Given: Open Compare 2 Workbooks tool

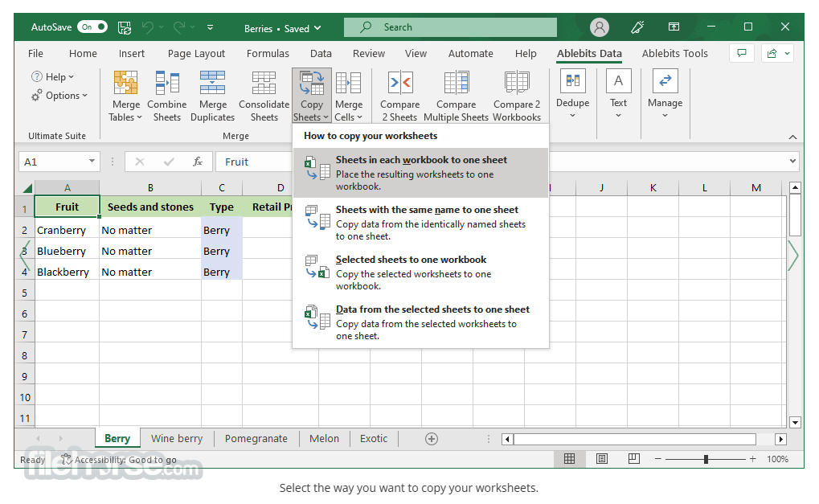Looking at the screenshot, I should point(517,96).
